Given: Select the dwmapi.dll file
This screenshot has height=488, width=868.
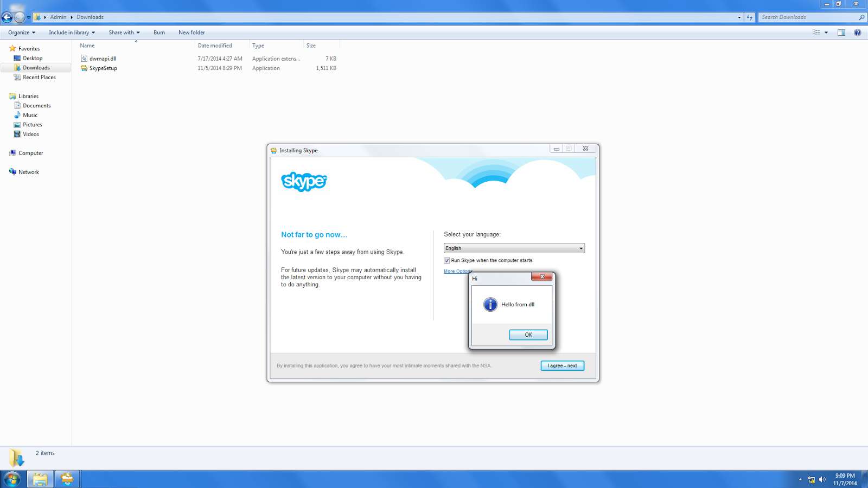Looking at the screenshot, I should click(103, 59).
